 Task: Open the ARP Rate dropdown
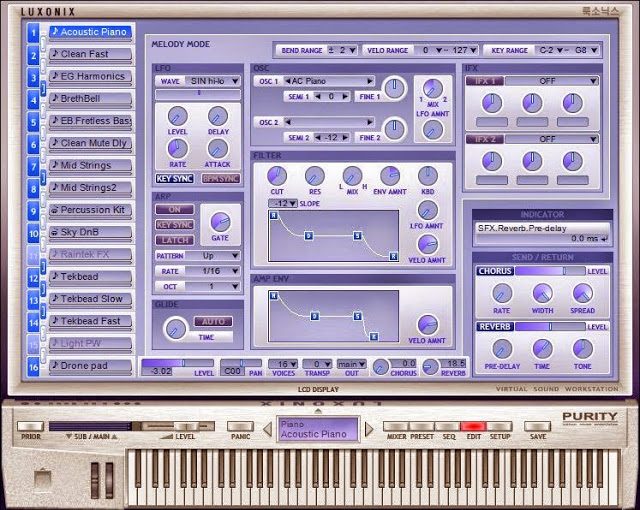pos(213,271)
